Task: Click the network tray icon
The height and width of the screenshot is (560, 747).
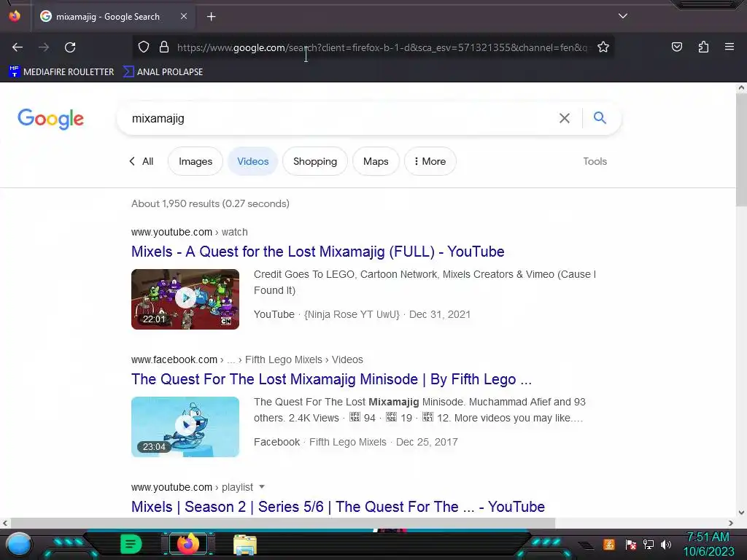Action: coord(649,545)
